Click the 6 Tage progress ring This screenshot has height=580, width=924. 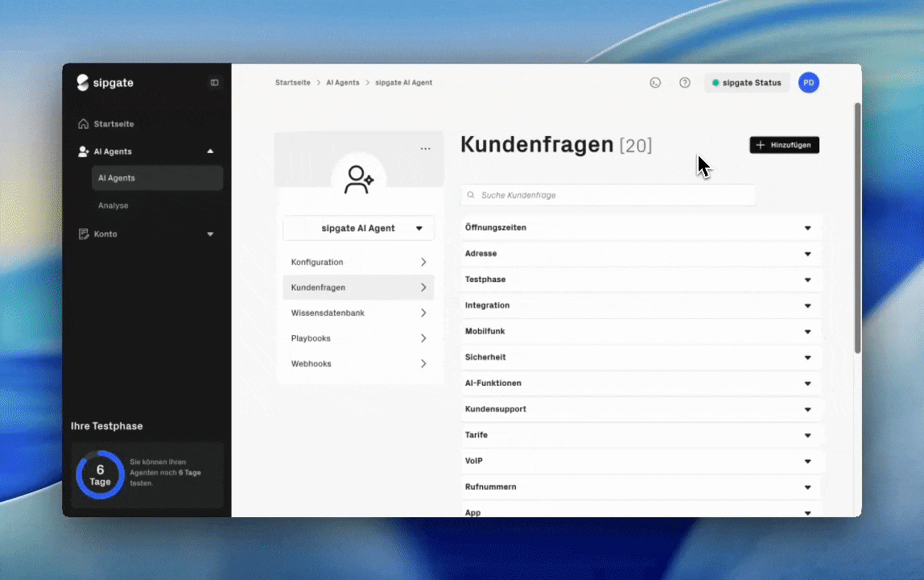tap(100, 475)
